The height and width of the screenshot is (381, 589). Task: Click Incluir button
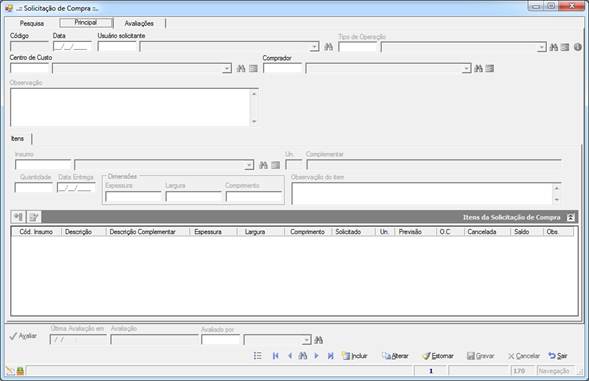355,356
